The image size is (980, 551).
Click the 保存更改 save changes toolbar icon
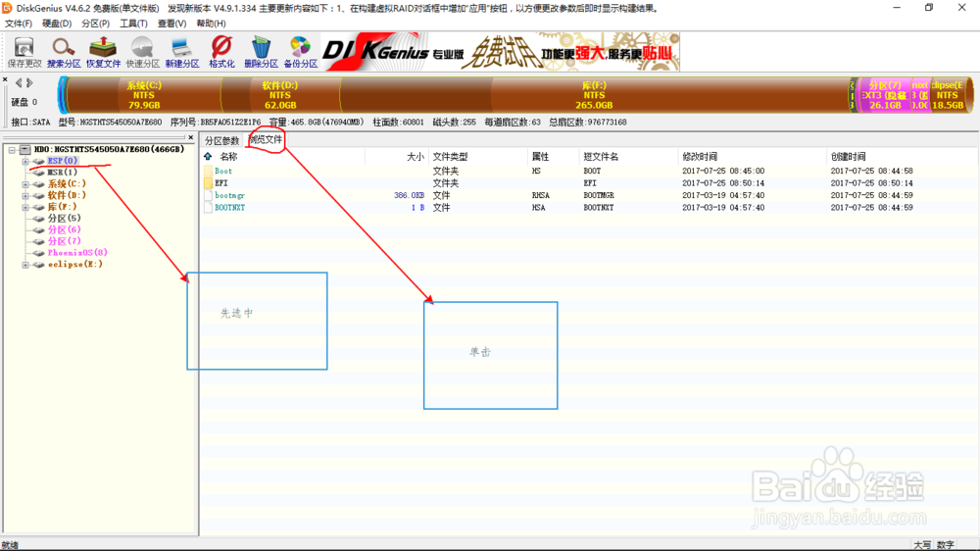coord(24,52)
